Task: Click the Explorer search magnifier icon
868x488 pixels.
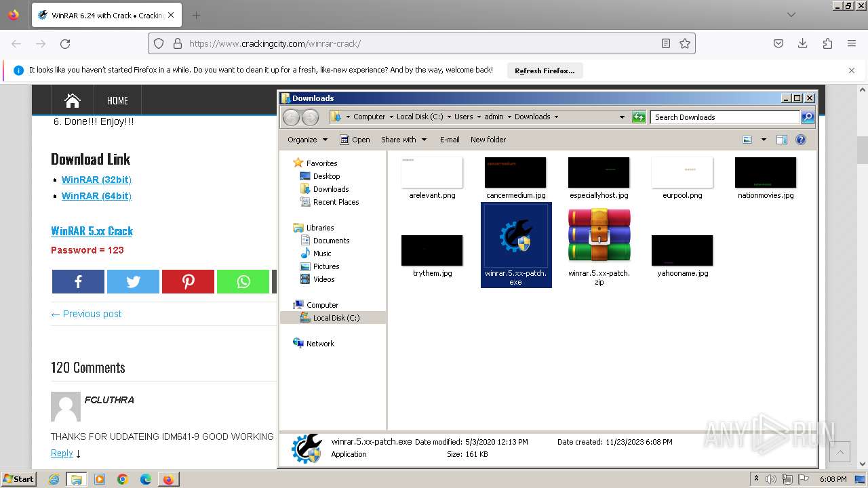Action: (808, 117)
